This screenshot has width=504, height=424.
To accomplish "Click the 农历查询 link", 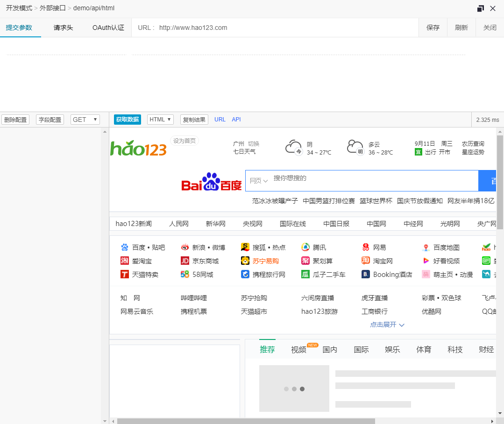I will [x=473, y=143].
